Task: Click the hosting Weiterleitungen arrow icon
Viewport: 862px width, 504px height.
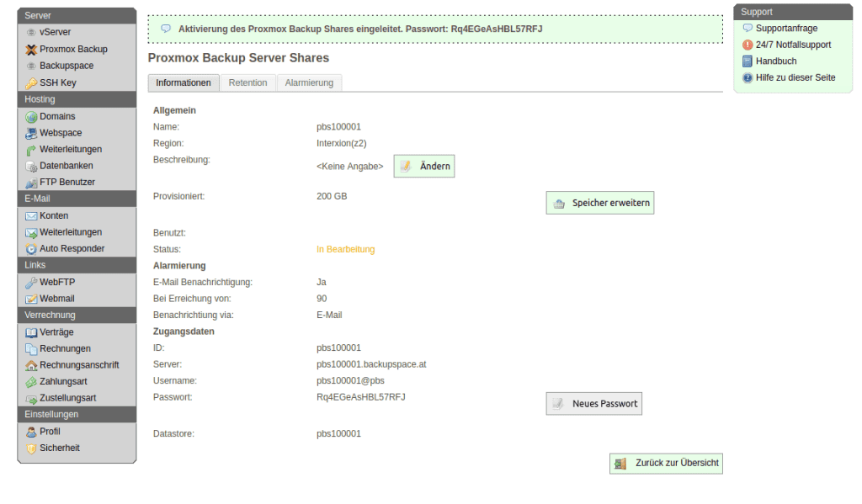Action: coord(31,150)
